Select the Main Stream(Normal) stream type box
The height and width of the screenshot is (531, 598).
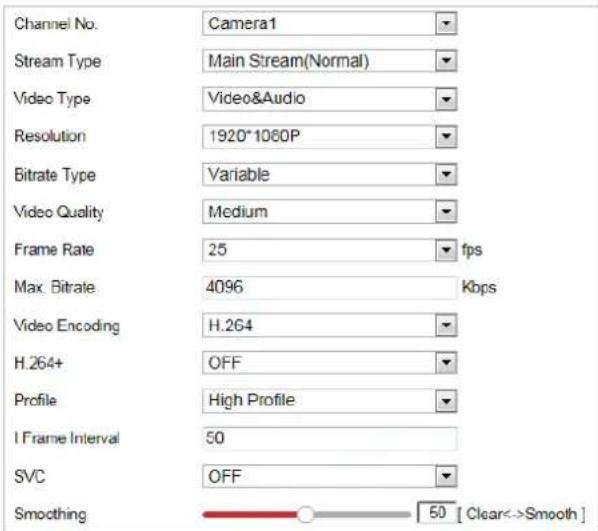tap(319, 61)
